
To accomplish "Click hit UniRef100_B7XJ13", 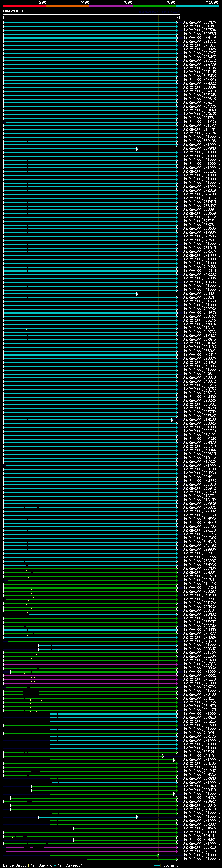I will click(199, 851).
